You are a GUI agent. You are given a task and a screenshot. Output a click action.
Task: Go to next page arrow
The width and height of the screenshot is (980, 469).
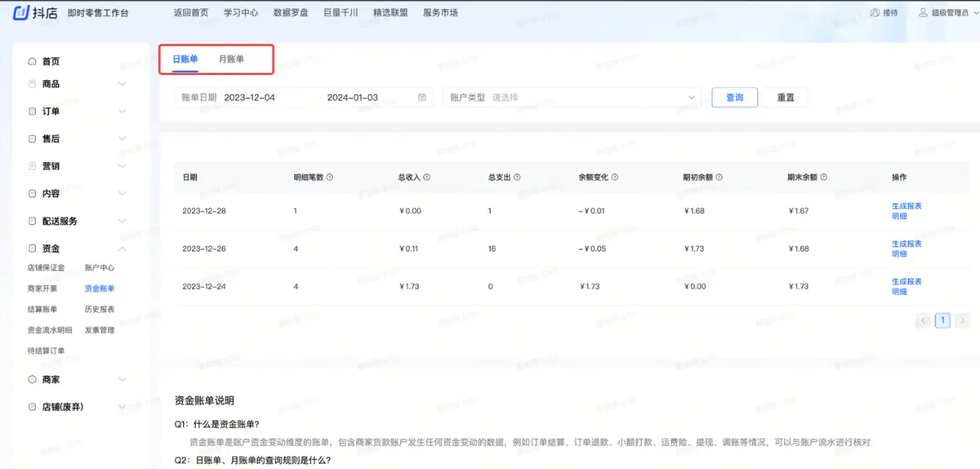pyautogui.click(x=963, y=320)
